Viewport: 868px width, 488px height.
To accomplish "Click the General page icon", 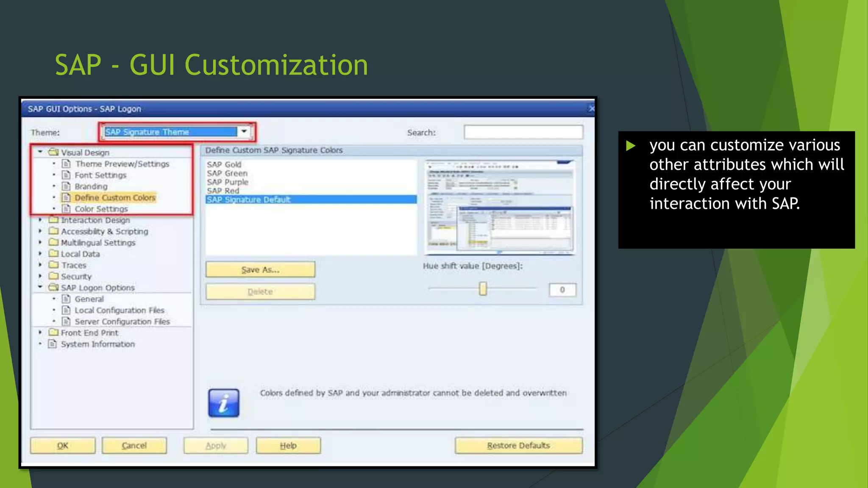I will (66, 299).
